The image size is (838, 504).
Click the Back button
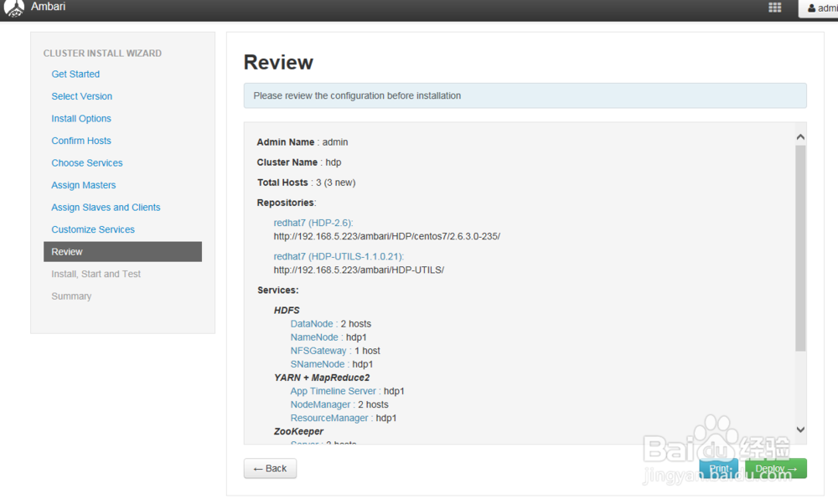pos(269,468)
